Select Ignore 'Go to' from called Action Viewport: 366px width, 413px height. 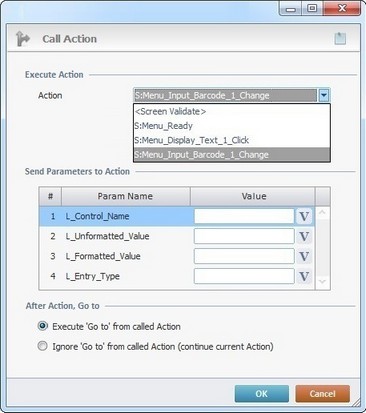42,346
